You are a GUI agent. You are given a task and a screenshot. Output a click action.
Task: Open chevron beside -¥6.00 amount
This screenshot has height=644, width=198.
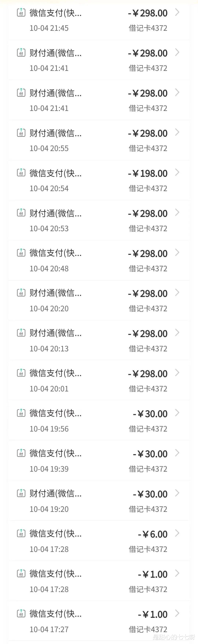(x=177, y=533)
